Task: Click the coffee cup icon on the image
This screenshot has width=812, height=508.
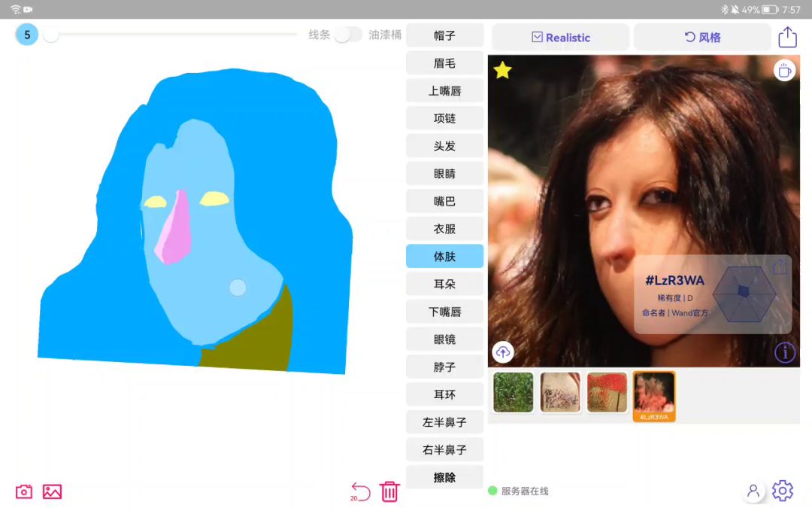Action: coord(784,71)
